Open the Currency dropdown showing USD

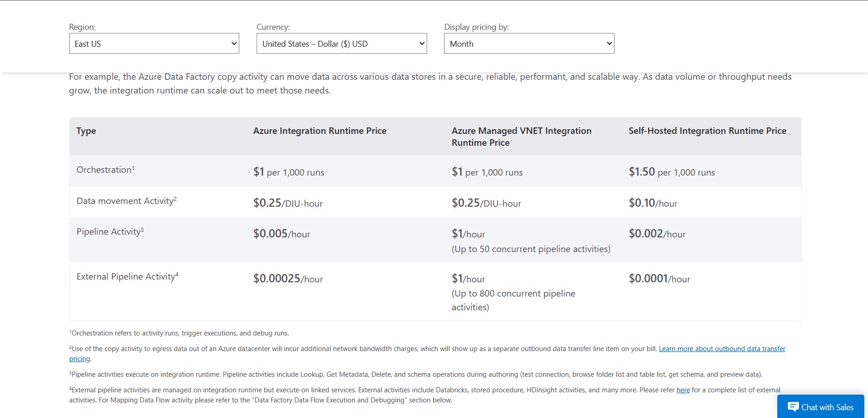pos(341,44)
